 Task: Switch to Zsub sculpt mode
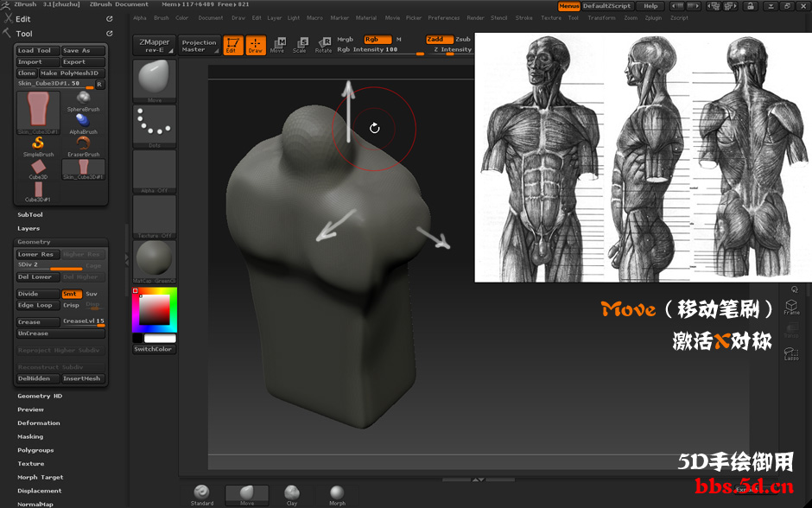463,40
